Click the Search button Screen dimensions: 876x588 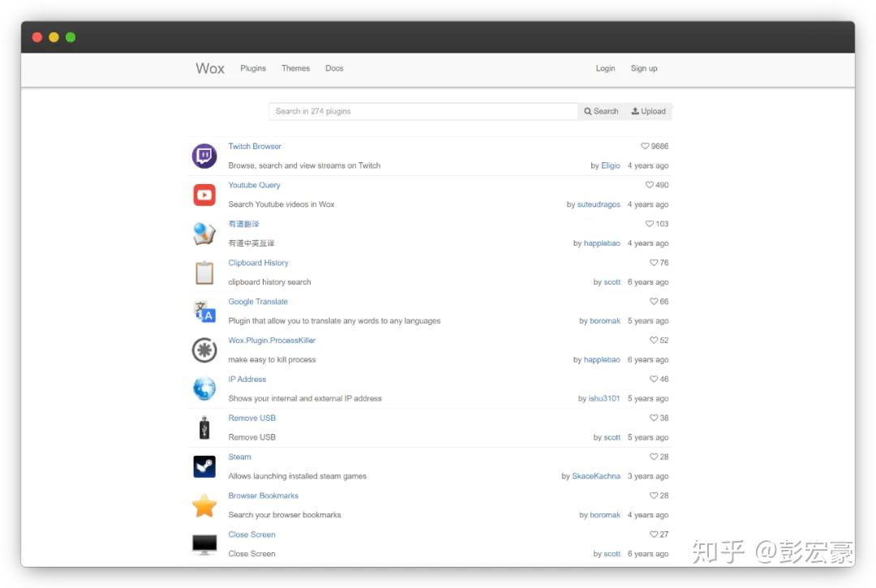tap(601, 111)
